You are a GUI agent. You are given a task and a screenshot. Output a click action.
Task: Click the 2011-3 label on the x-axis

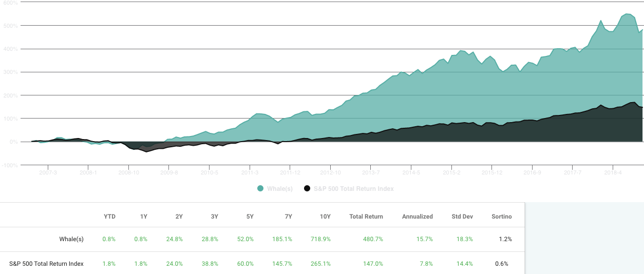coord(250,173)
